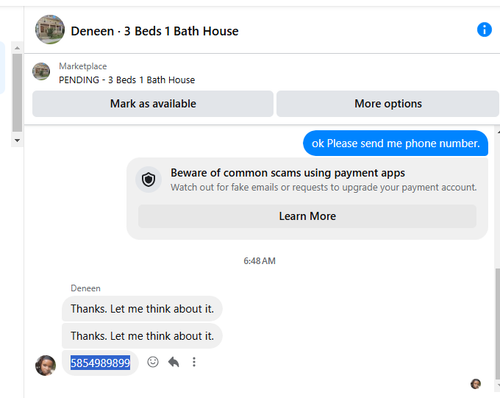Click the second 'Thanks. Let me think about it.' message
Screen dimensions: 500x398
pyautogui.click(x=142, y=336)
